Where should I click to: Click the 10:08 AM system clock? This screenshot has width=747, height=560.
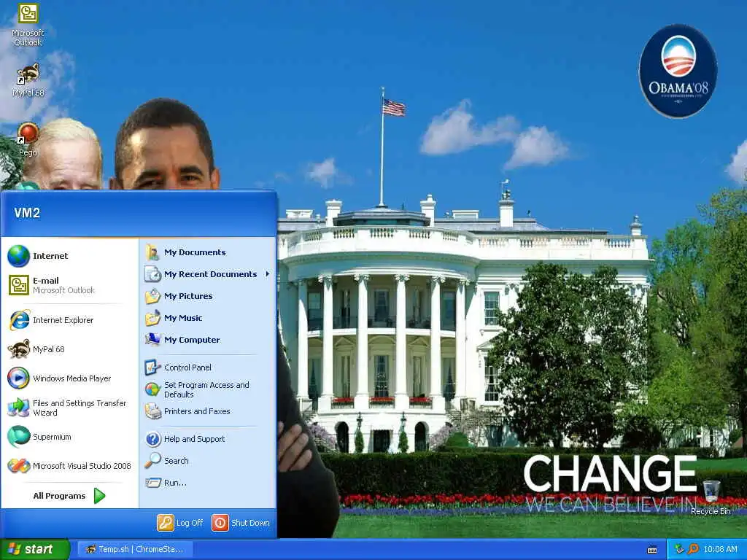[x=720, y=549]
